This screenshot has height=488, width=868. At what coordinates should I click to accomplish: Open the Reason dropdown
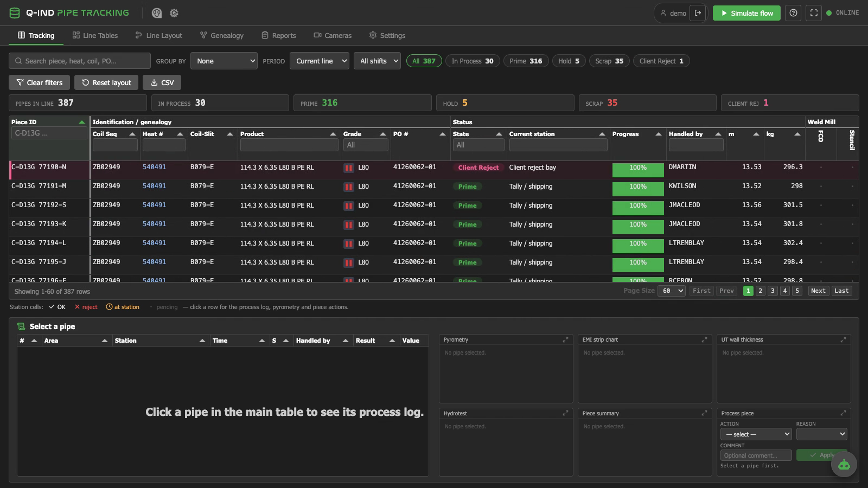click(x=821, y=434)
